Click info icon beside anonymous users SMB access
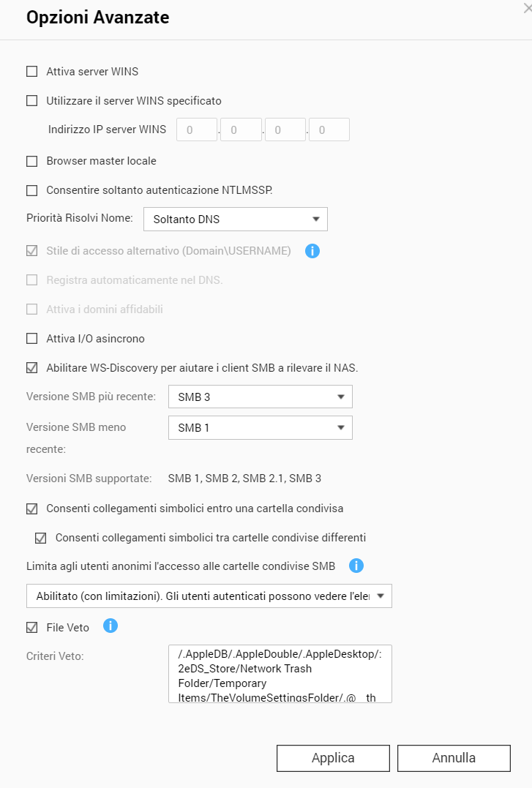The image size is (532, 788). pos(356,566)
